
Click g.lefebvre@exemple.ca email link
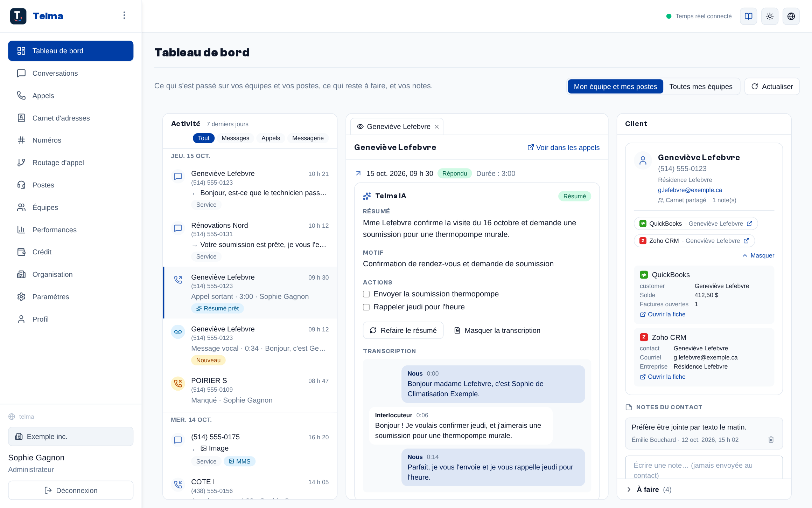point(690,190)
